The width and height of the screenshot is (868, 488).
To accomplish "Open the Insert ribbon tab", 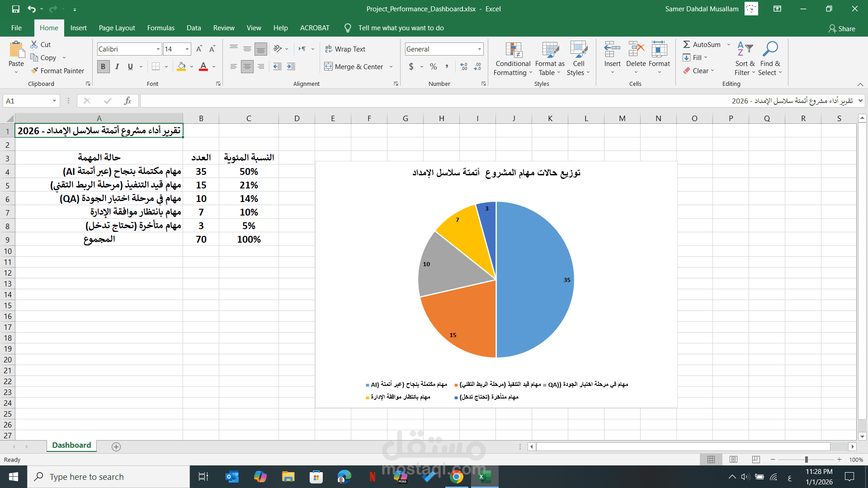I will (78, 28).
